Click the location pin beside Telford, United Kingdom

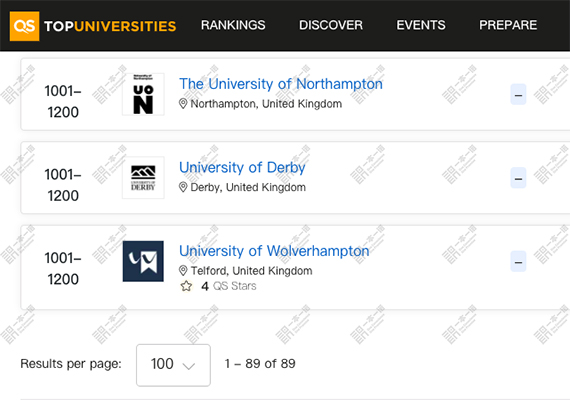point(183,271)
